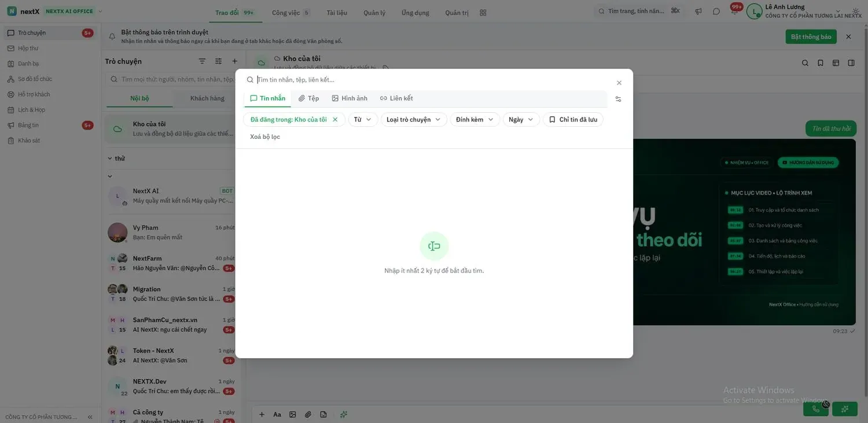Open the Vy Pham conversation
The height and width of the screenshot is (423, 868).
(x=171, y=233)
